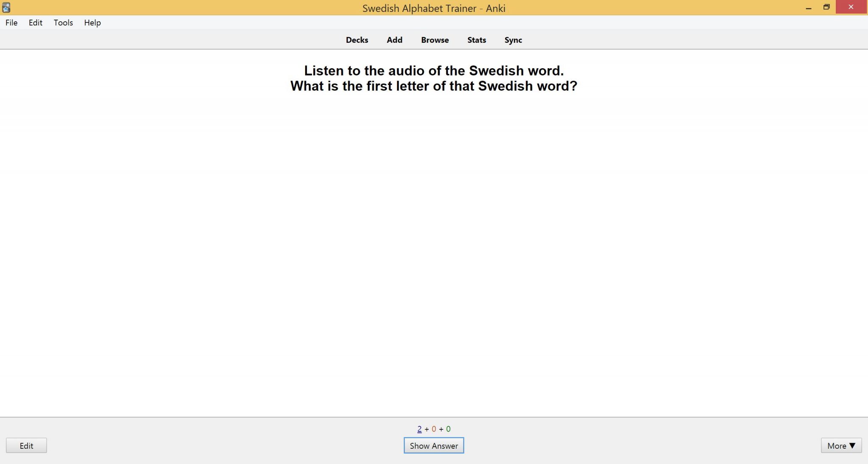868x464 pixels.
Task: Open the Tools menu
Action: point(63,22)
